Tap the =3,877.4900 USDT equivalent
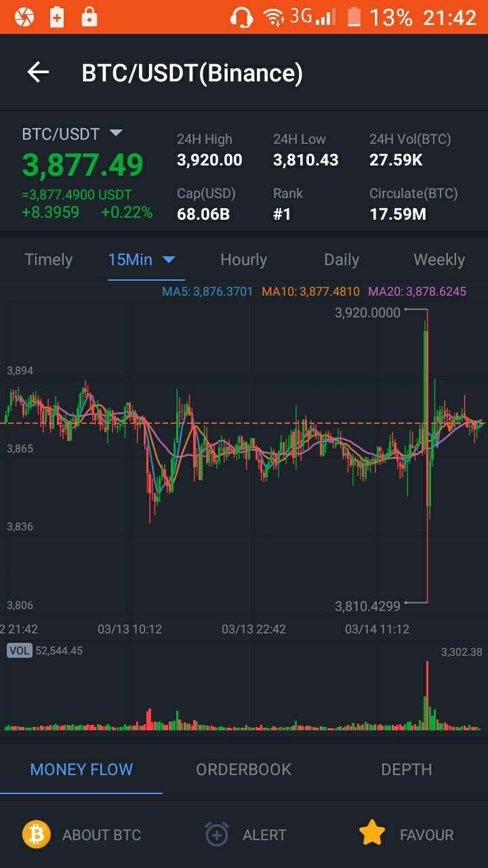The width and height of the screenshot is (488, 868). pos(77,195)
